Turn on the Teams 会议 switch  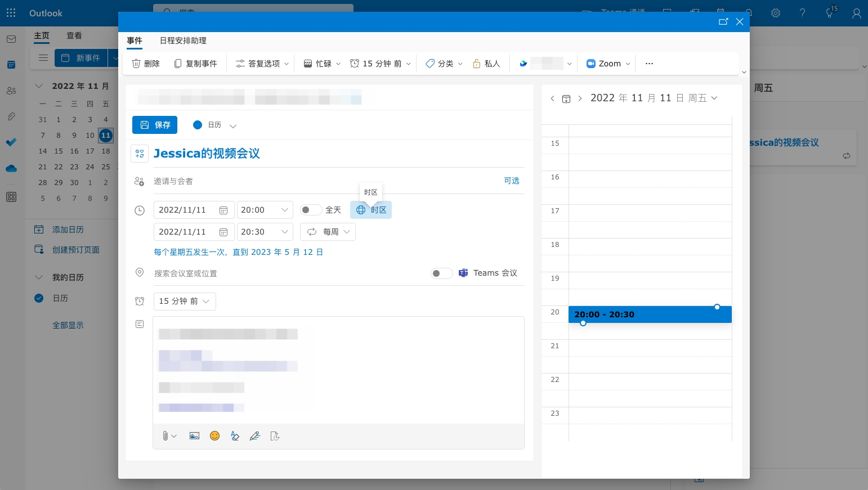pyautogui.click(x=441, y=273)
